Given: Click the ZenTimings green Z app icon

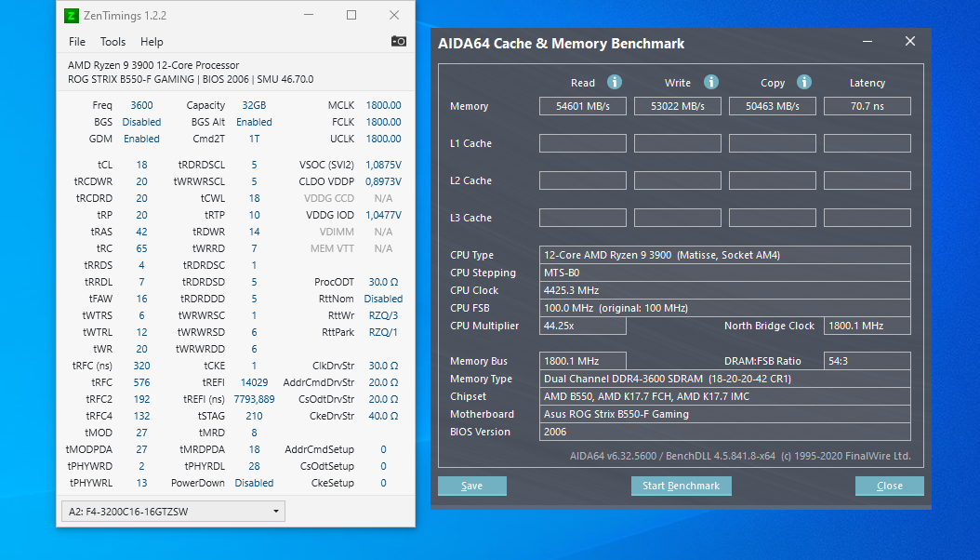Looking at the screenshot, I should tap(72, 16).
